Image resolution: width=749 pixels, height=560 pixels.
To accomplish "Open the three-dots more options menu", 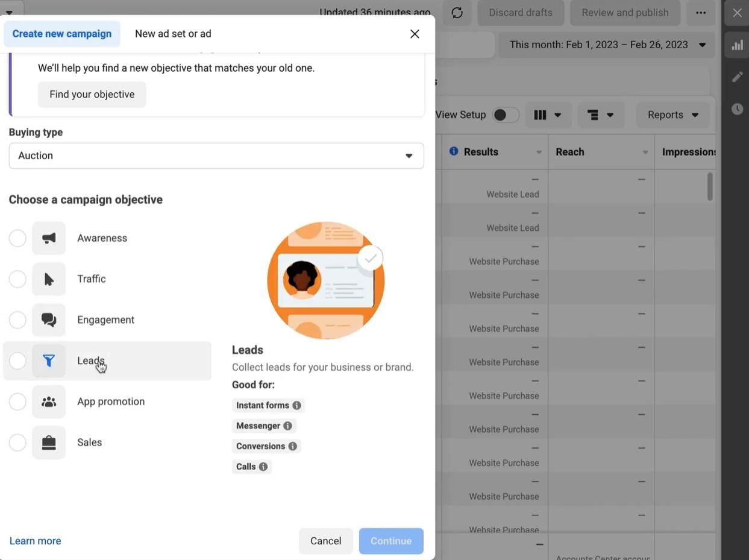I will [700, 13].
